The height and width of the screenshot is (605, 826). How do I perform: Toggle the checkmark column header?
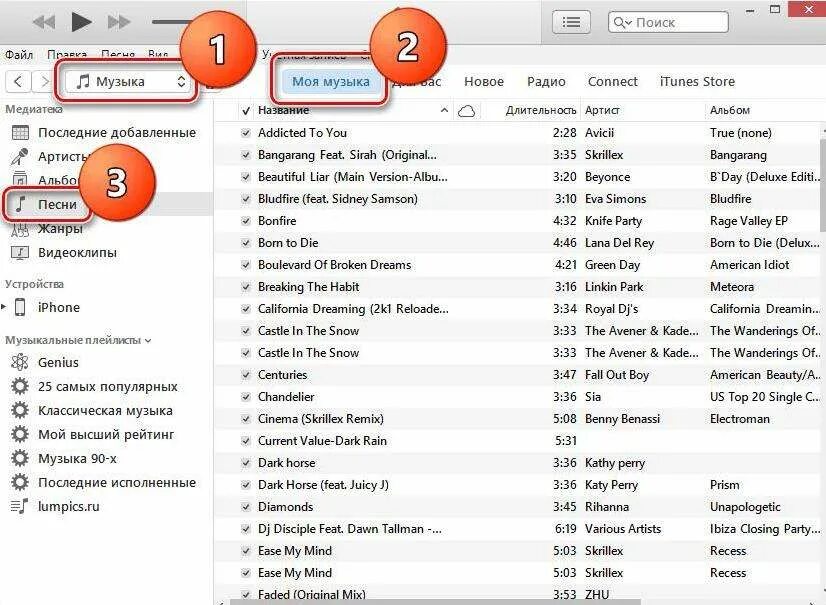tap(245, 111)
